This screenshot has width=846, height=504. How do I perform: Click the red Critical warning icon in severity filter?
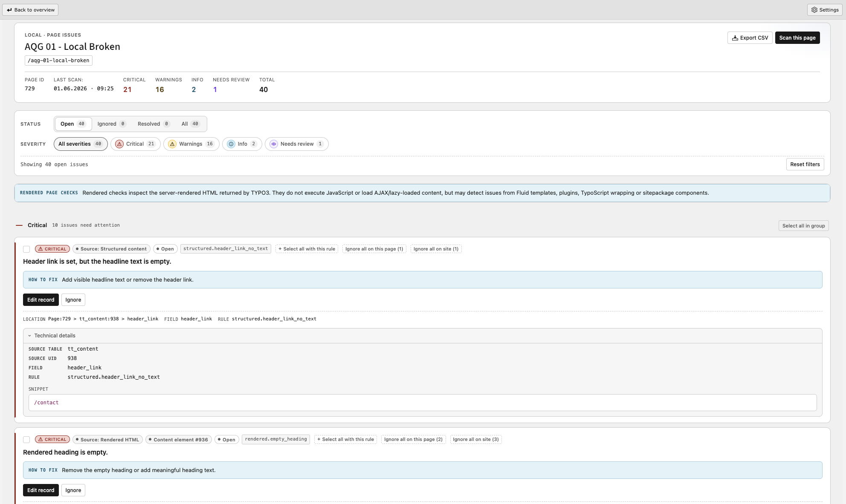pos(119,144)
